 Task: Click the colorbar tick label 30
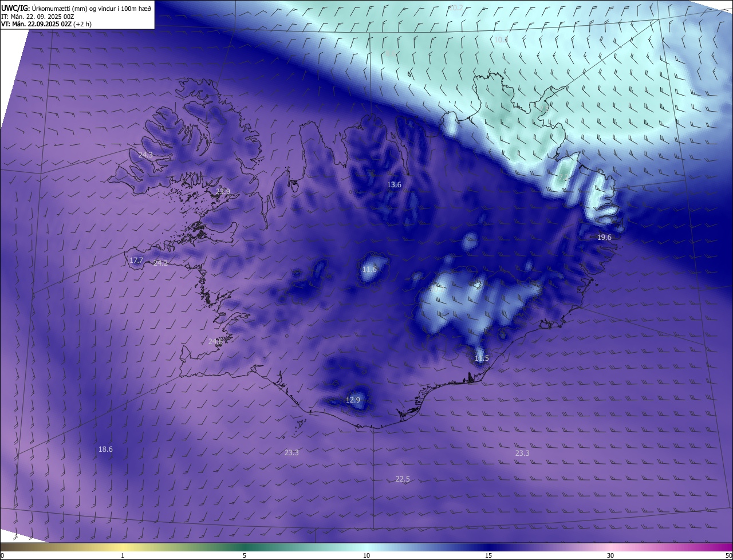[x=610, y=555]
